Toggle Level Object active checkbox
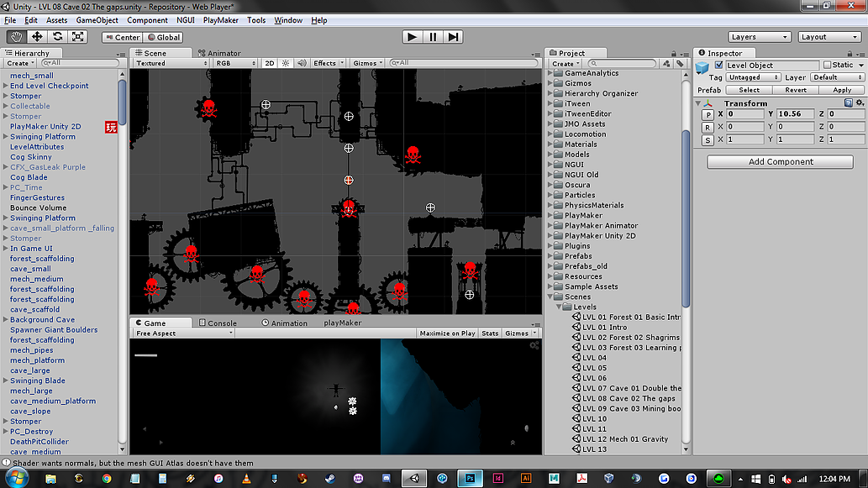Screen dimensions: 868x488 (718, 66)
